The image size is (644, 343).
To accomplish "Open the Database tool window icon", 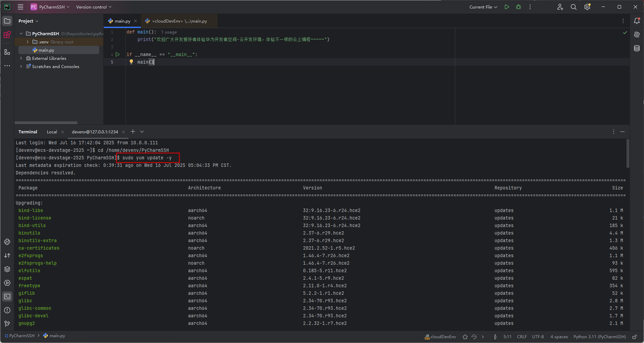I will pos(636,48).
